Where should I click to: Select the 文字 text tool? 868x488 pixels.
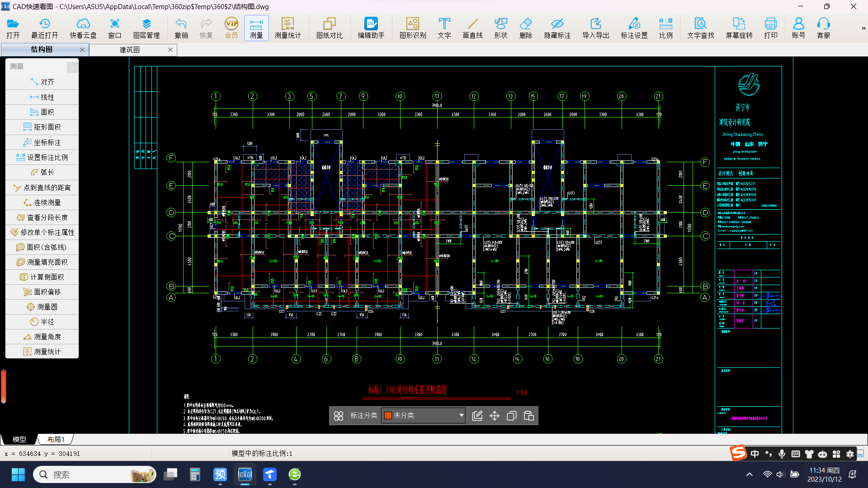444,28
